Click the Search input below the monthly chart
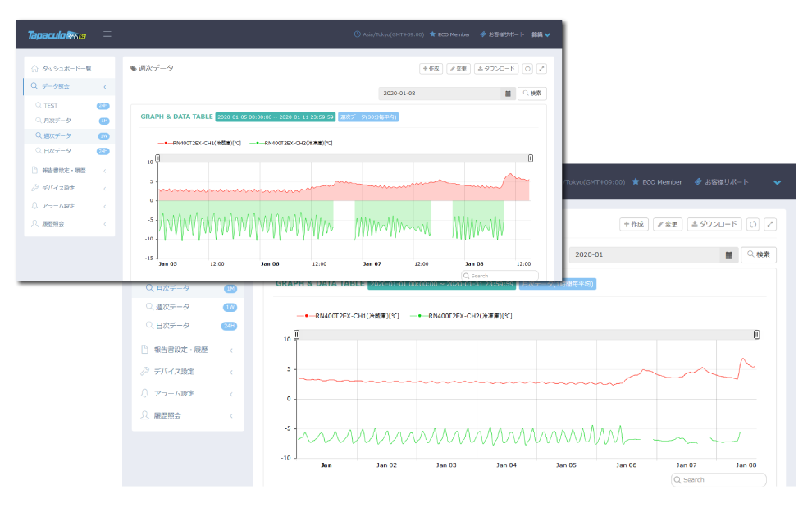 [718, 480]
